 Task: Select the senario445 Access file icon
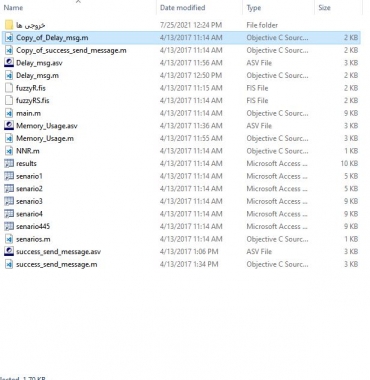pos(9,226)
